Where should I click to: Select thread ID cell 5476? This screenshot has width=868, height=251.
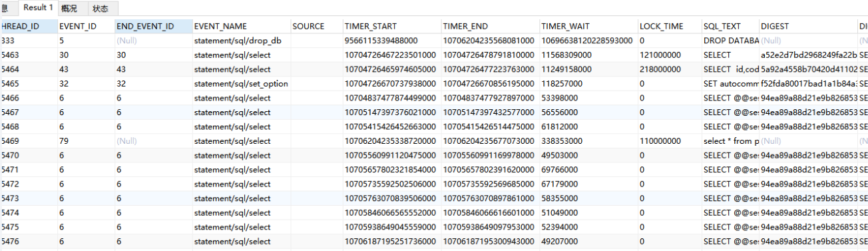(28, 242)
